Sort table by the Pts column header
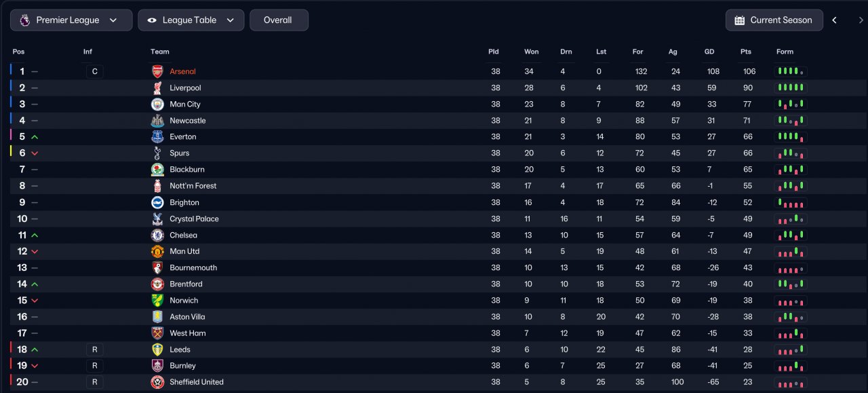868x393 pixels. (746, 52)
